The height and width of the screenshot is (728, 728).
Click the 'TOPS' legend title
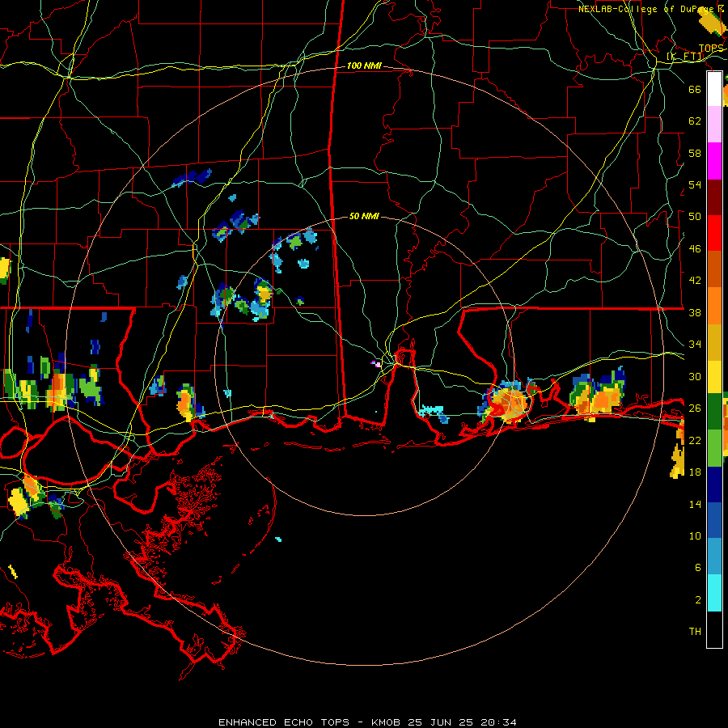pos(711,49)
